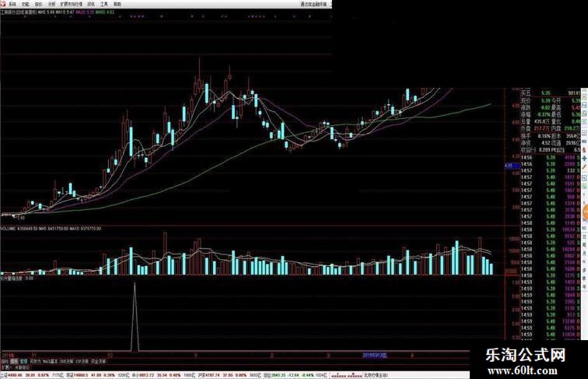Click the 净资 4.52 quote row
Image resolution: width=588 pixels, height=379 pixels.
(535, 143)
